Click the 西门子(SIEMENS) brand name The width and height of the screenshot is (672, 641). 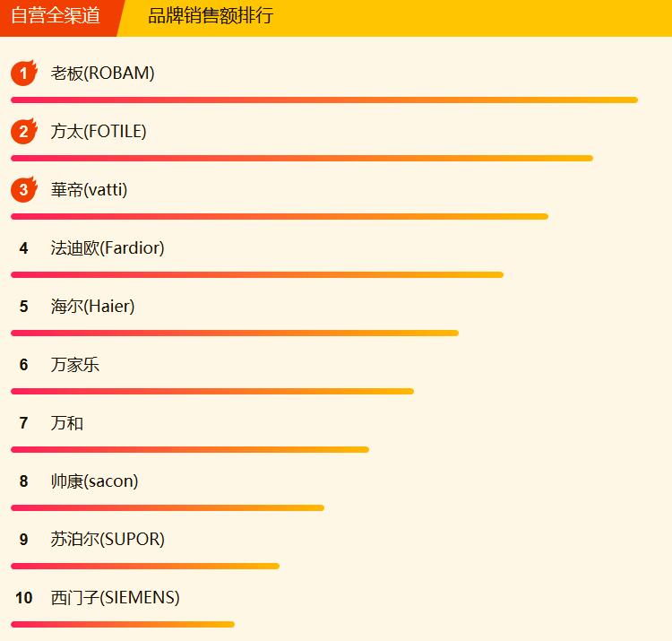pos(116,598)
